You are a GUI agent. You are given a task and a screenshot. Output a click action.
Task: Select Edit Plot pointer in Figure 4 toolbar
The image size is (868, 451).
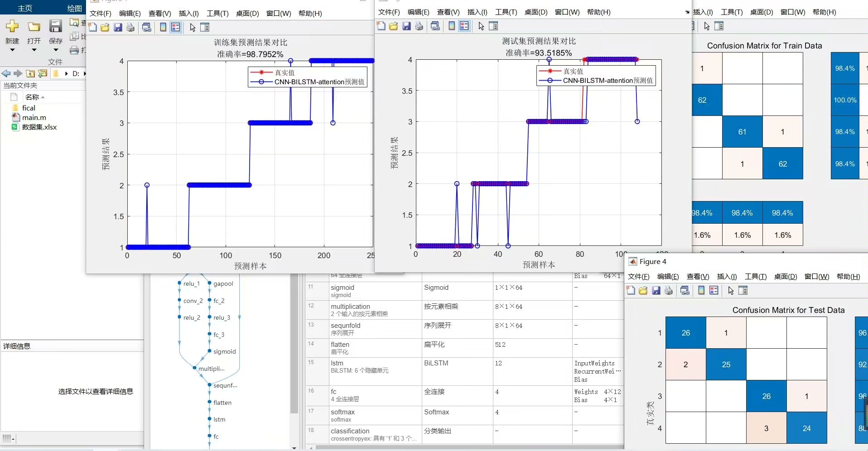(x=731, y=291)
